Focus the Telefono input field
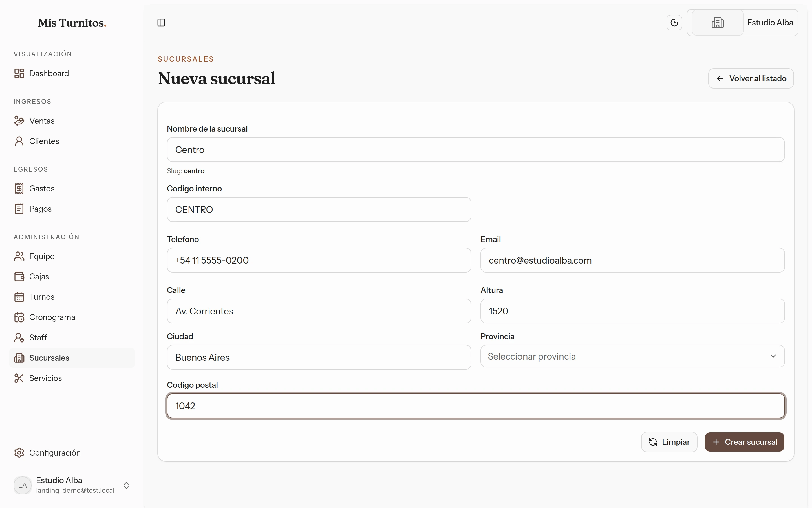This screenshot has width=812, height=508. point(319,260)
